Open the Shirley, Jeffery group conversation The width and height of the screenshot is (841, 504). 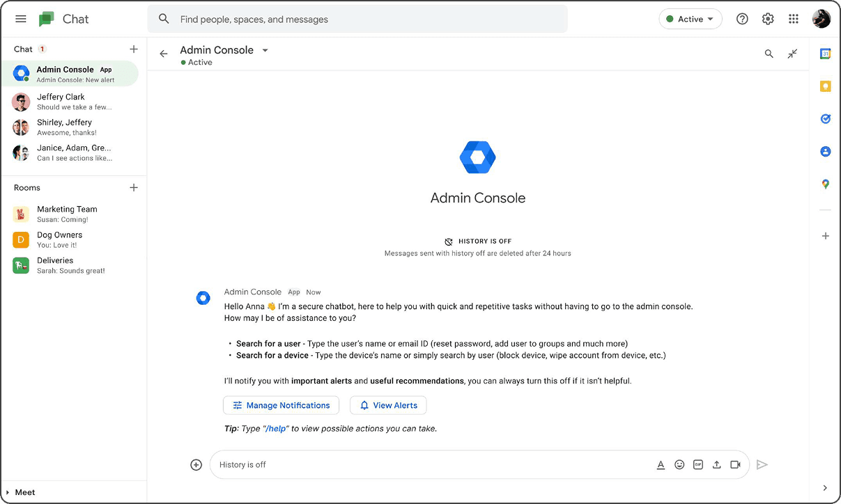[70, 127]
